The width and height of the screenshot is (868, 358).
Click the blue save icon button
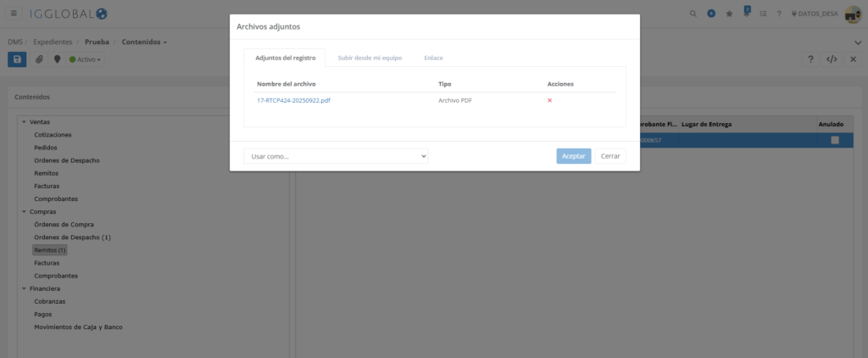(x=17, y=59)
